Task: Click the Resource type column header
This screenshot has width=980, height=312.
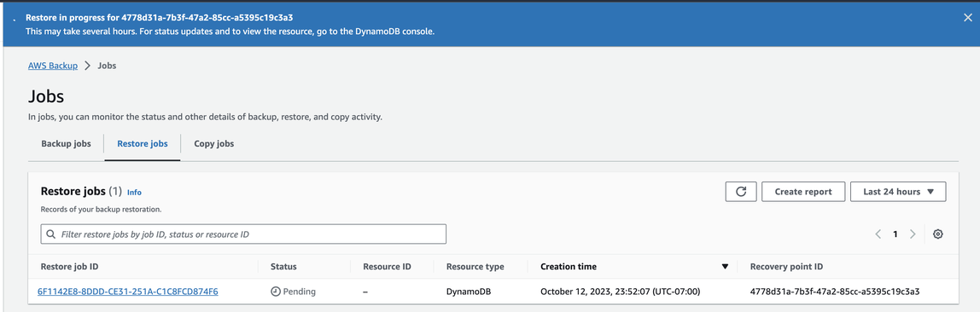Action: click(x=475, y=267)
